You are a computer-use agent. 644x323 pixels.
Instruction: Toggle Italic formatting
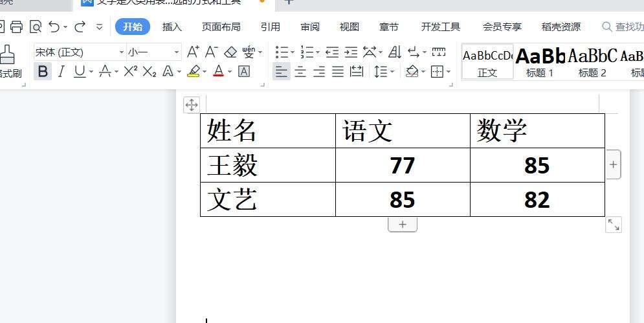pos(61,71)
